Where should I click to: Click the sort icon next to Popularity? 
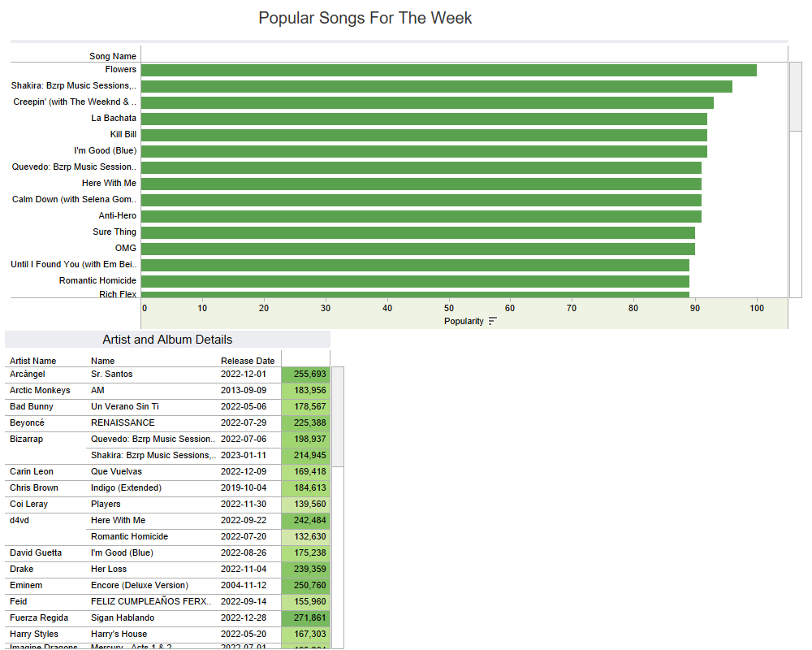(x=494, y=321)
